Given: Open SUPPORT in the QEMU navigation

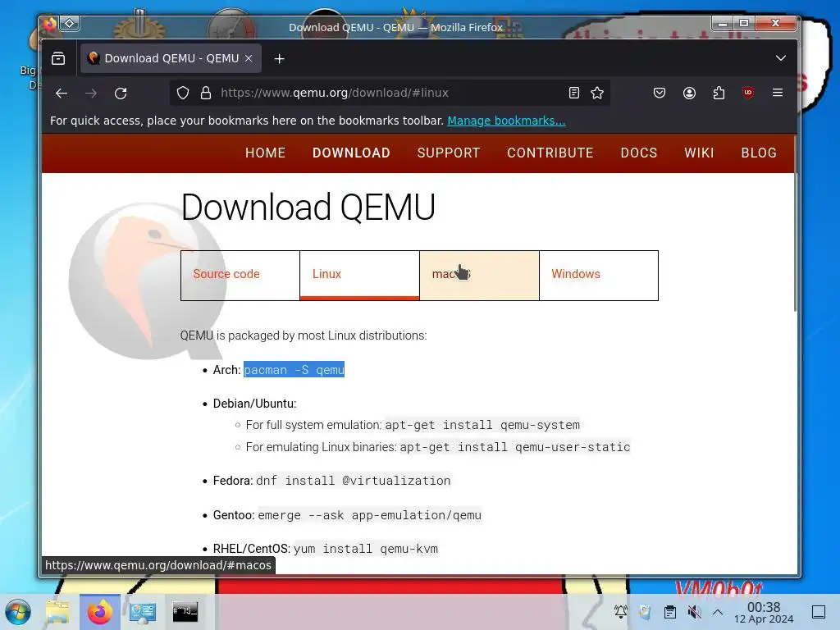Looking at the screenshot, I should pyautogui.click(x=449, y=153).
